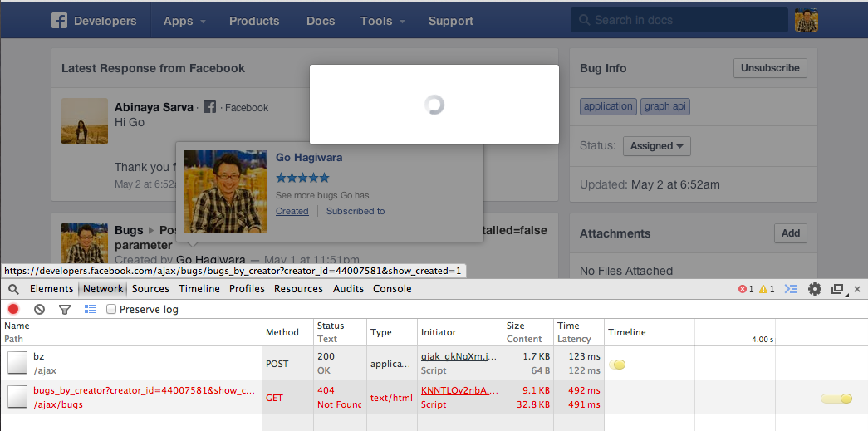
Task: Click the Go Hagiwara creator link below
Action: 210,259
